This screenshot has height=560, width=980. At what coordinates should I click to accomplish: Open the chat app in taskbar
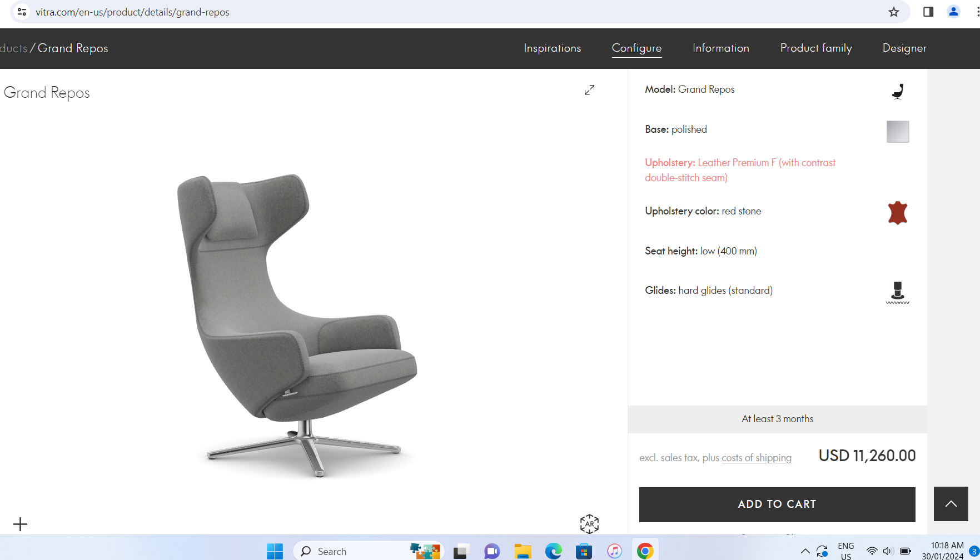pos(491,552)
